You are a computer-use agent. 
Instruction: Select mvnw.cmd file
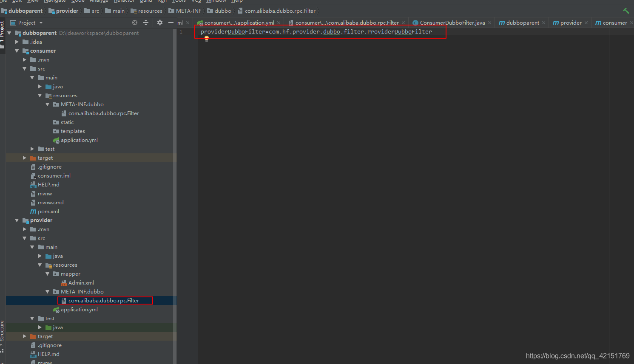(51, 202)
